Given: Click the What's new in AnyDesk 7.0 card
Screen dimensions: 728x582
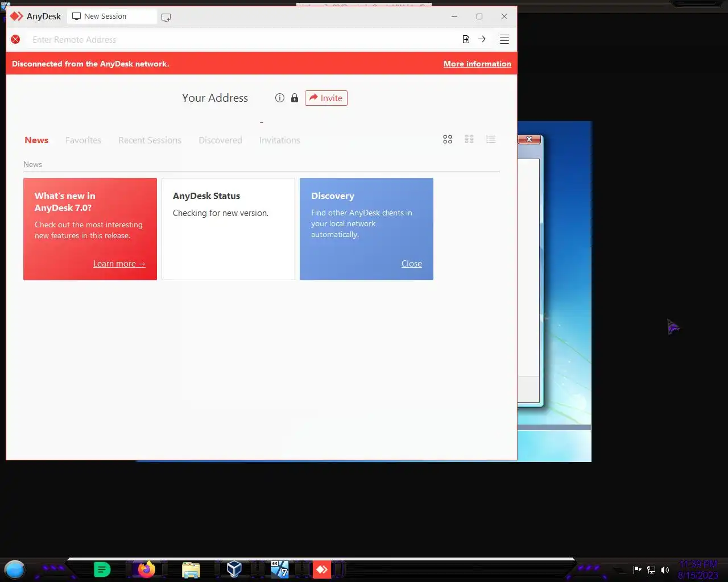Looking at the screenshot, I should [x=90, y=229].
